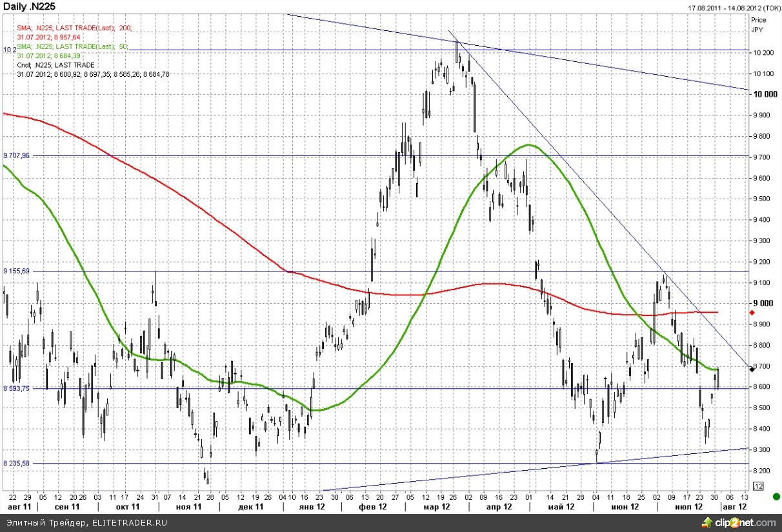Viewport: 782px width, 532px height.
Task: Click the Daily .N225 chart title
Action: tap(27, 7)
